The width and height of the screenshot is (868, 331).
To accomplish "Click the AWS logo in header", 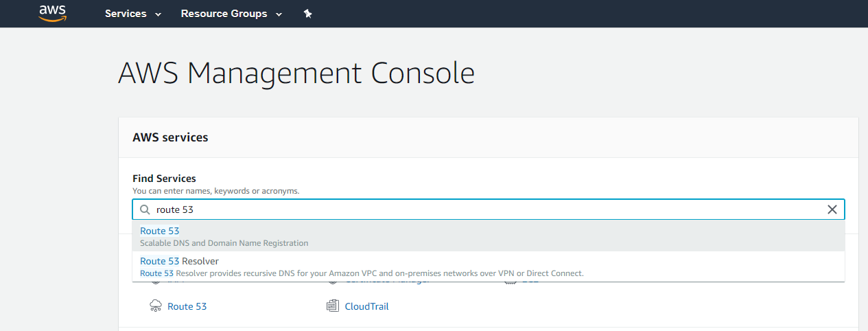I will click(x=52, y=13).
